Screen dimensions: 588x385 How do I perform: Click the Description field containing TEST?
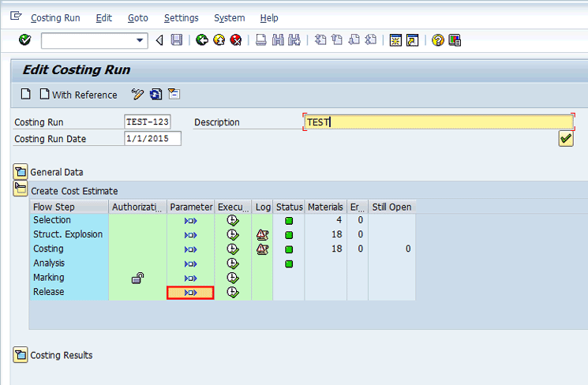click(x=438, y=121)
